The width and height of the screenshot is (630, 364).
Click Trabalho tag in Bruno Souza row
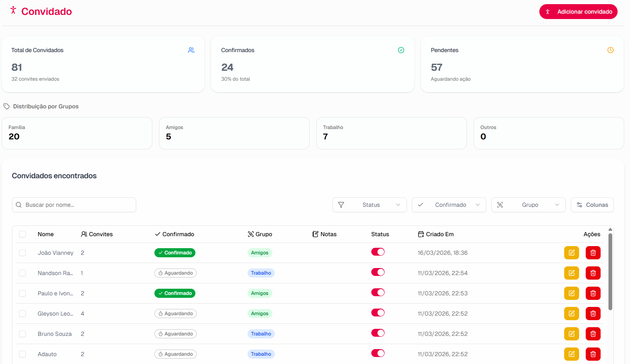click(261, 334)
